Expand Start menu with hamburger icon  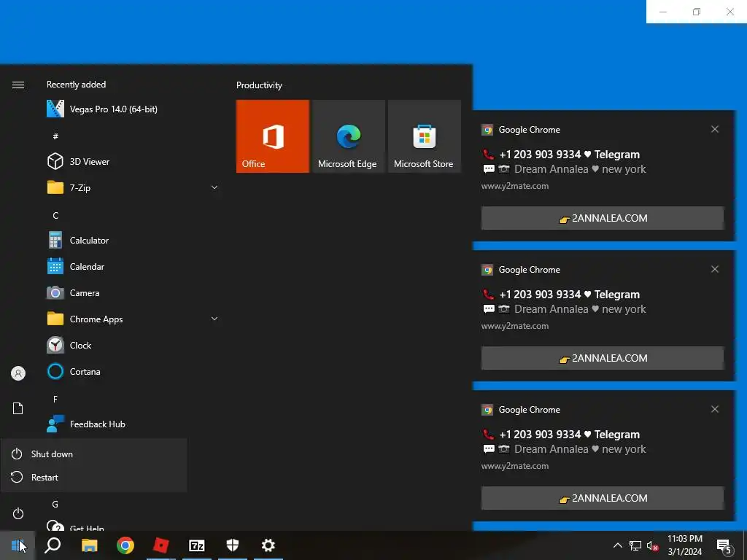(18, 85)
